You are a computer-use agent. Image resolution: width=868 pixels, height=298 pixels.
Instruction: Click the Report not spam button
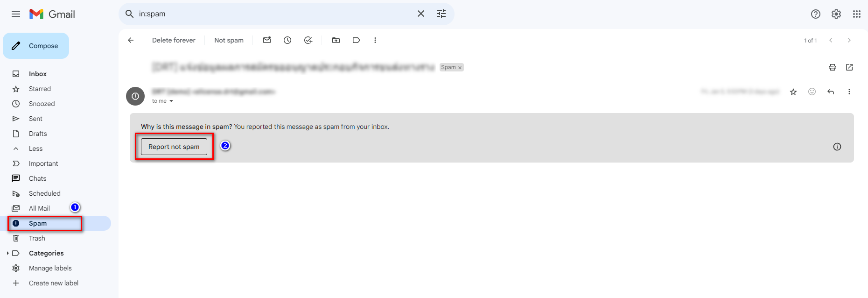coord(174,147)
